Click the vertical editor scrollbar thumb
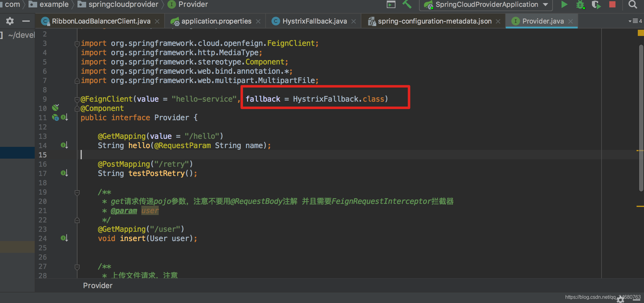 point(641,118)
